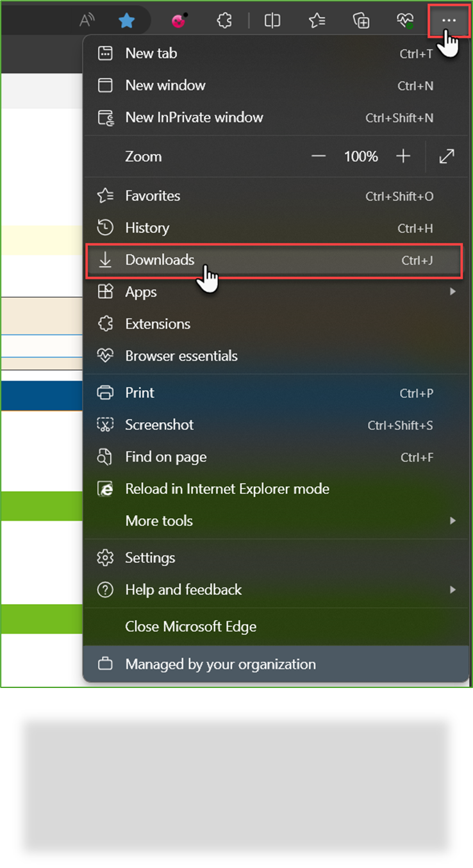Open the split screen icon
Image resolution: width=473 pixels, height=868 pixels.
coord(272,20)
